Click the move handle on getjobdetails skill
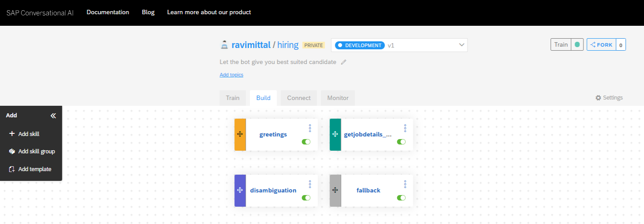Viewport: 644px width, 224px height. point(335,134)
